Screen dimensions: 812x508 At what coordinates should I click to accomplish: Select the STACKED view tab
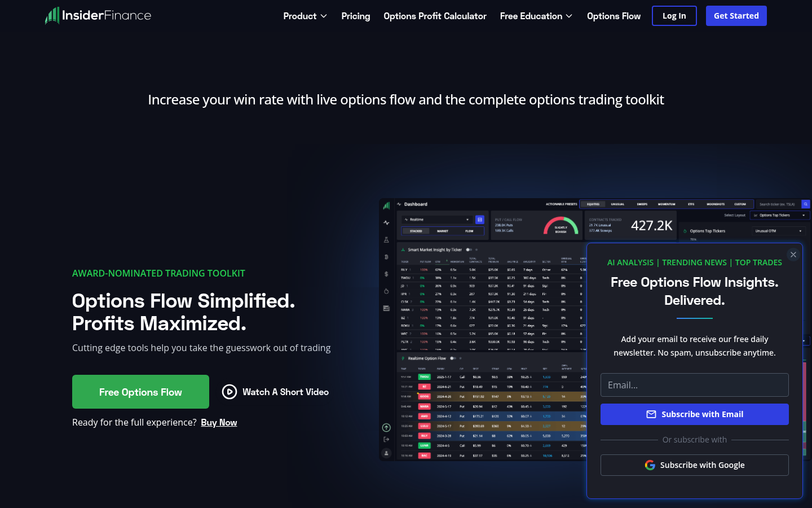(416, 231)
